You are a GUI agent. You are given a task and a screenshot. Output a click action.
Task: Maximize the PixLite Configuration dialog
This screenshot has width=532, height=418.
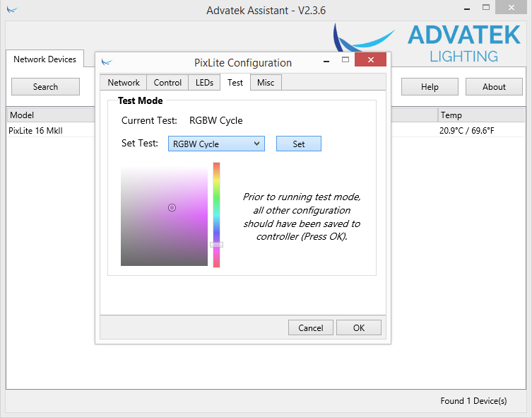[345, 59]
